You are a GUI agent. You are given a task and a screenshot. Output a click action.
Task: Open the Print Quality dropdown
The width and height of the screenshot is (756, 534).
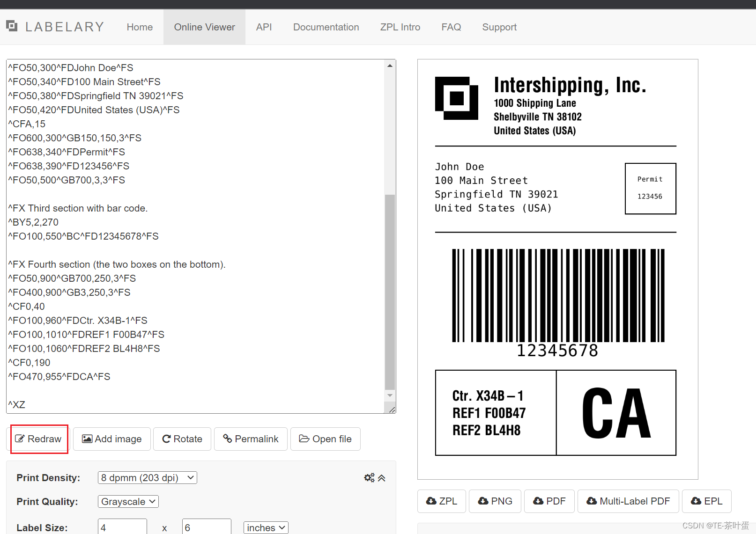coord(128,501)
